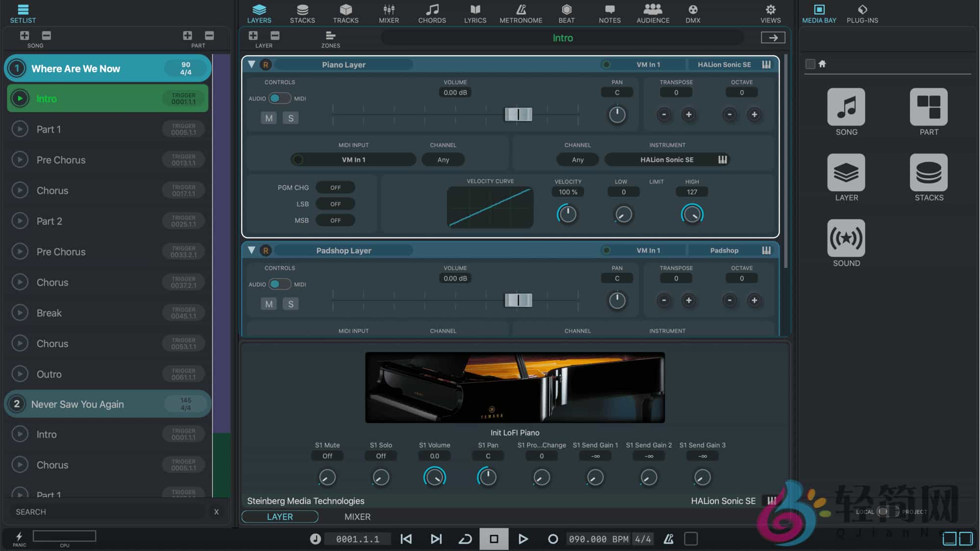
Task: Increase the Piano Layer transpose value
Action: [x=689, y=115]
